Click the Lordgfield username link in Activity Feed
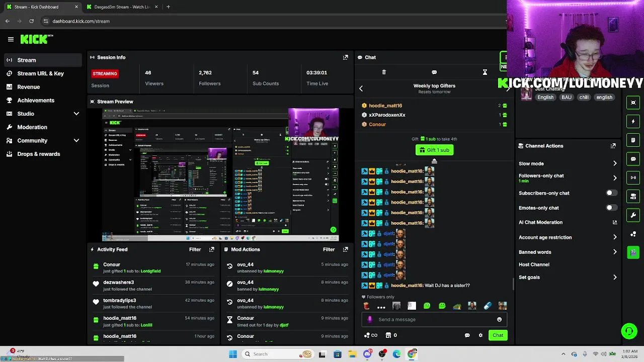 150,271
